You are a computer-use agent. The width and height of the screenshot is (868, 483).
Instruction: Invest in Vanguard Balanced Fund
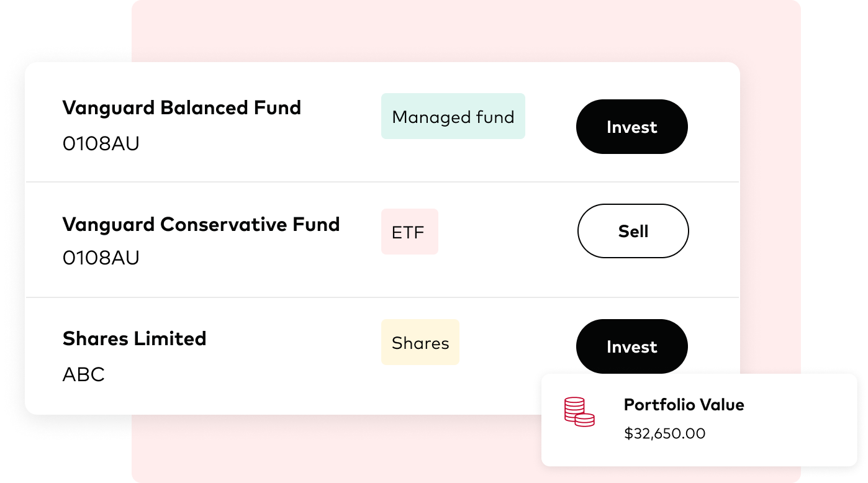[x=632, y=127]
